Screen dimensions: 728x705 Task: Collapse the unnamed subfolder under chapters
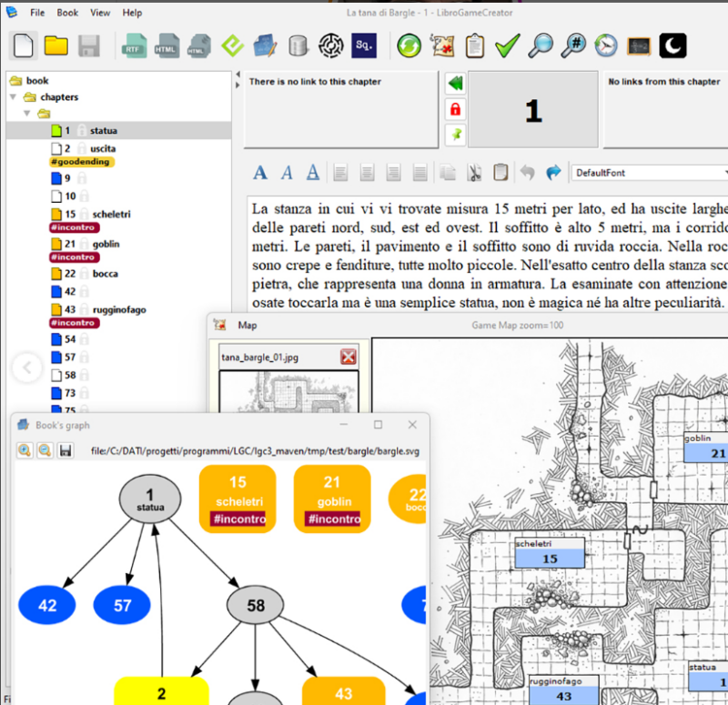[27, 114]
